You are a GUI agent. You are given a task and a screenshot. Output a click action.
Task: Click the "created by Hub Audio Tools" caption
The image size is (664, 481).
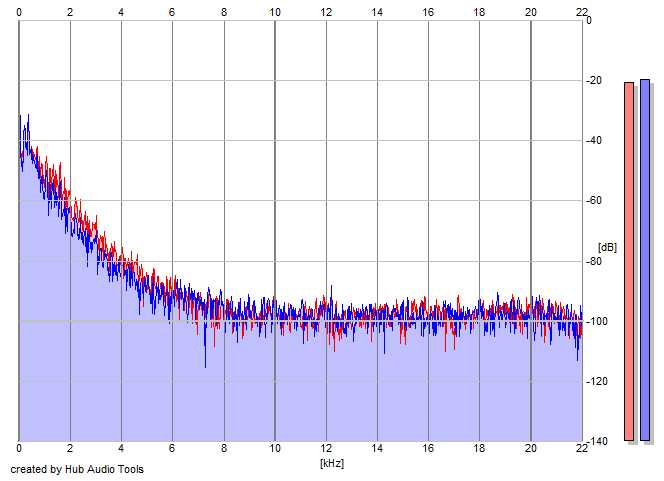point(77,469)
